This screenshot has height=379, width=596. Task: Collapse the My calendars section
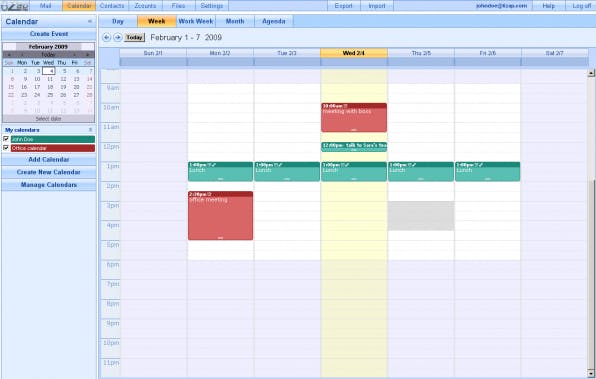tap(90, 130)
